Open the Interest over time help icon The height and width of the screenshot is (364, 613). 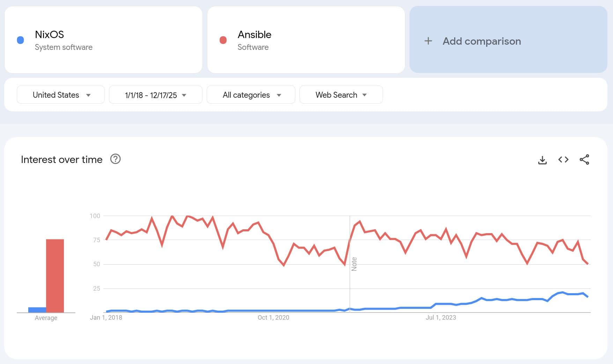pyautogui.click(x=115, y=159)
